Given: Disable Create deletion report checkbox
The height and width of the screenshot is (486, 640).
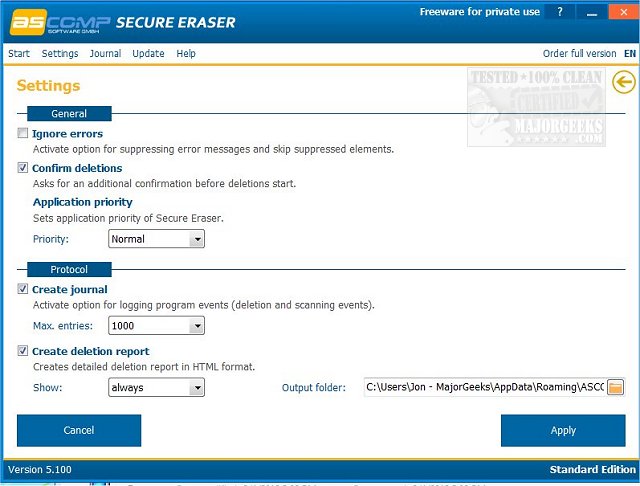Looking at the screenshot, I should [22, 351].
